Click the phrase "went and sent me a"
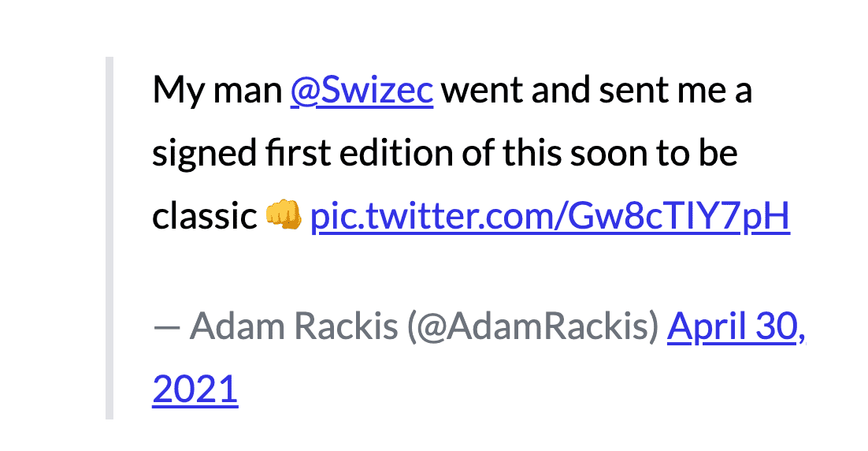This screenshot has width=868, height=451. (x=596, y=91)
